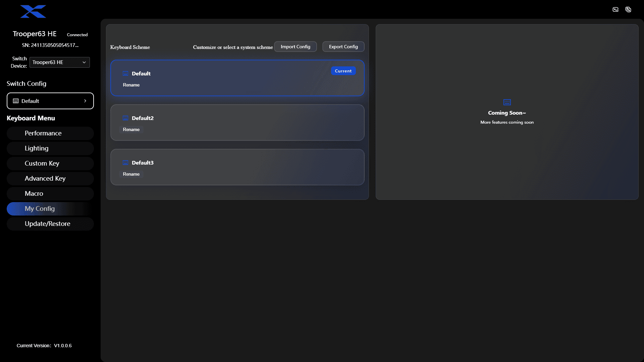Select My Config menu item
This screenshot has height=362, width=644.
pyautogui.click(x=50, y=209)
